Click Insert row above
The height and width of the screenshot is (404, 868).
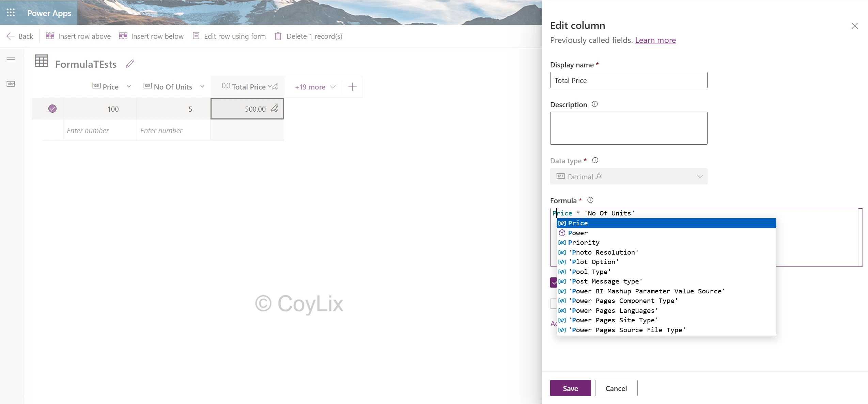78,36
